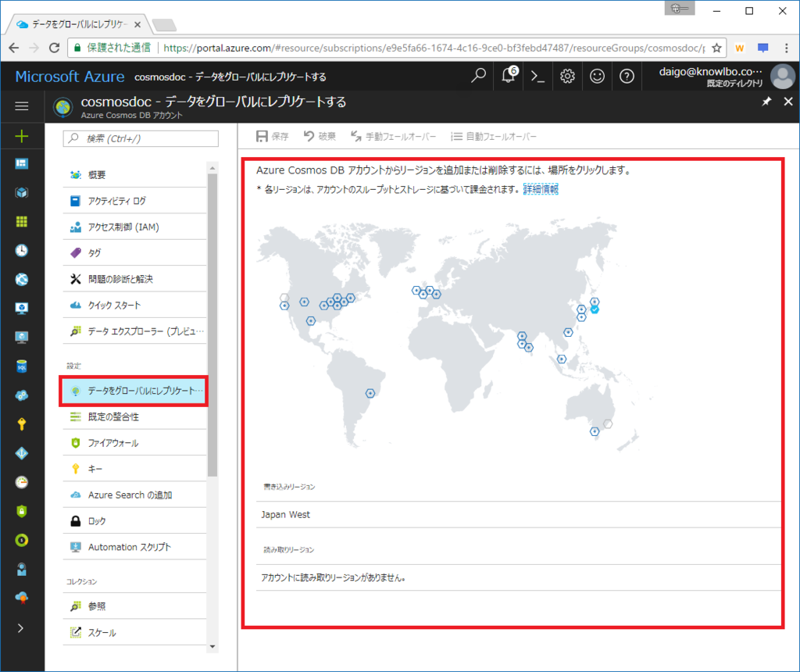800x672 pixels.
Task: Bookmark the page with star icon
Action: tap(716, 48)
